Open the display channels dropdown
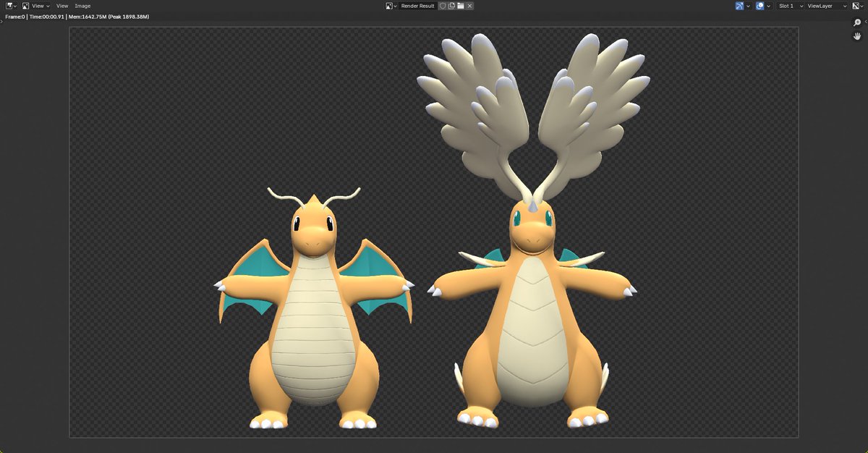This screenshot has height=453, width=868. pos(857,6)
